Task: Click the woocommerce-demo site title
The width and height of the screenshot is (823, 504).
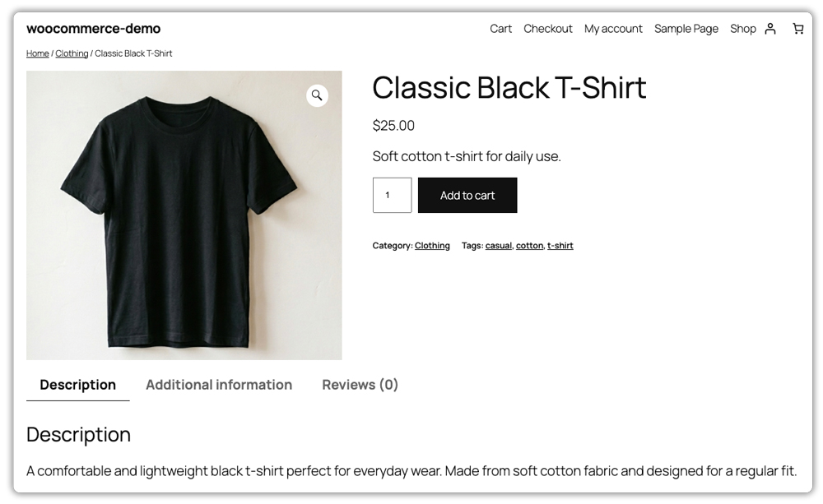Action: pyautogui.click(x=93, y=29)
